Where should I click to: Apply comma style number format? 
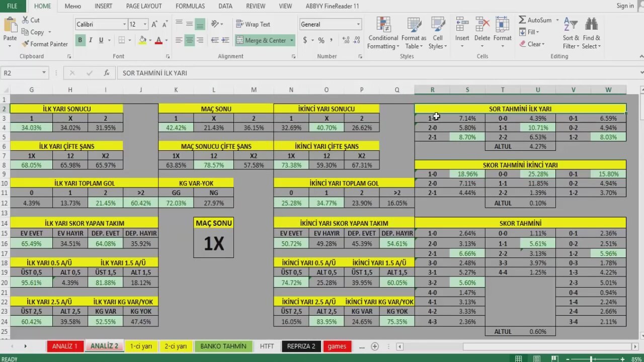(x=332, y=40)
